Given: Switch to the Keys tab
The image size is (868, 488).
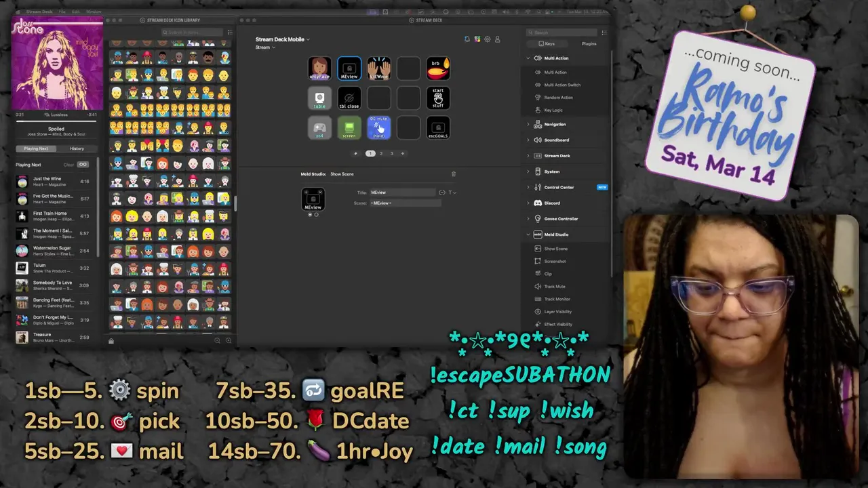Looking at the screenshot, I should 547,44.
